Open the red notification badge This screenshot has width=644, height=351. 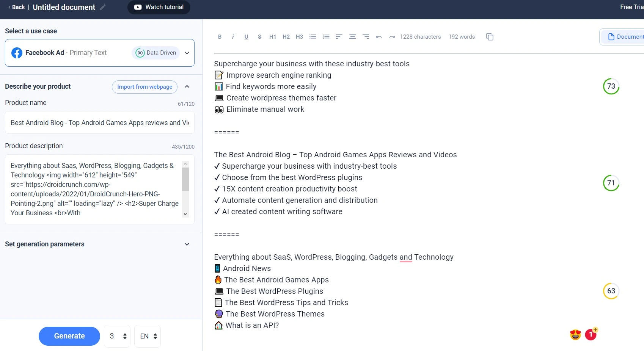click(x=591, y=334)
